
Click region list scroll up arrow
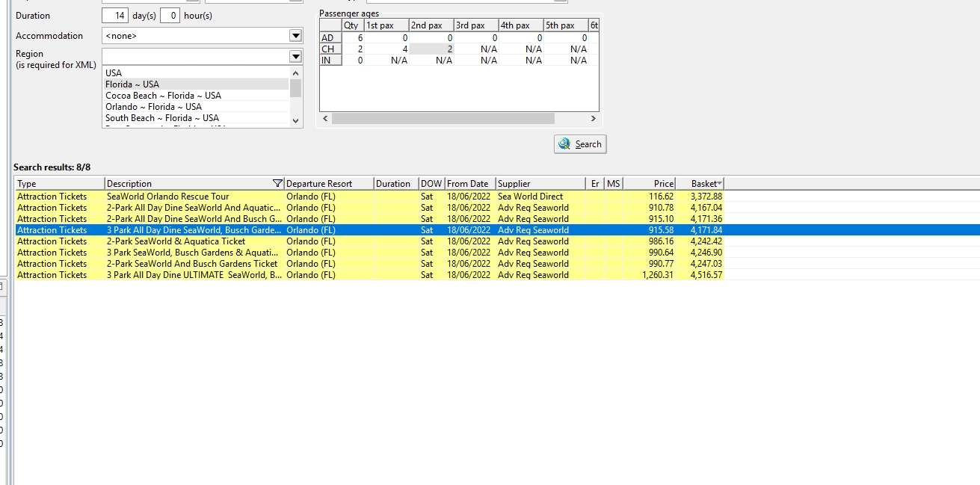pos(295,73)
